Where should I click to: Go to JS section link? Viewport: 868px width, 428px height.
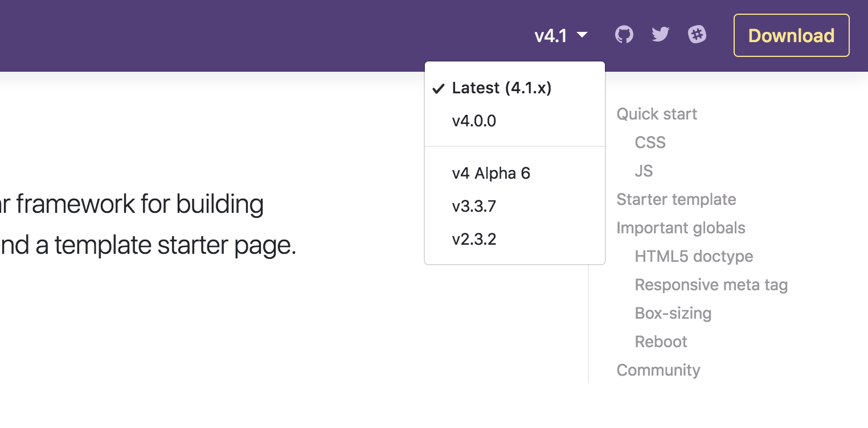[644, 171]
